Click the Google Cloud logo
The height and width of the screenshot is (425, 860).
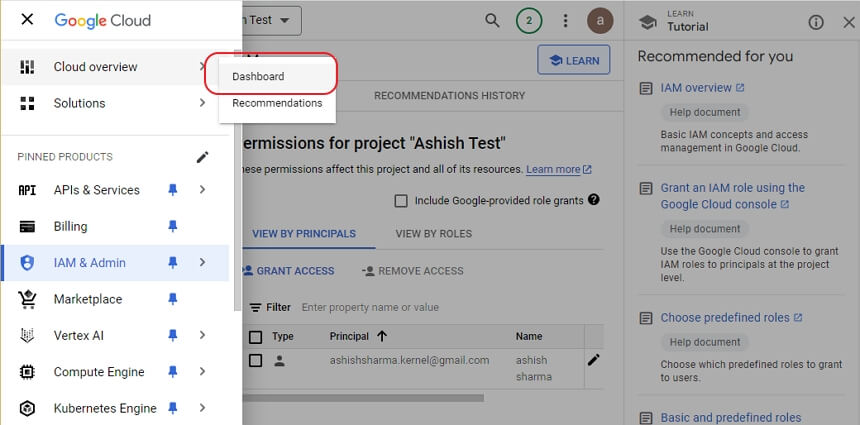coord(102,20)
